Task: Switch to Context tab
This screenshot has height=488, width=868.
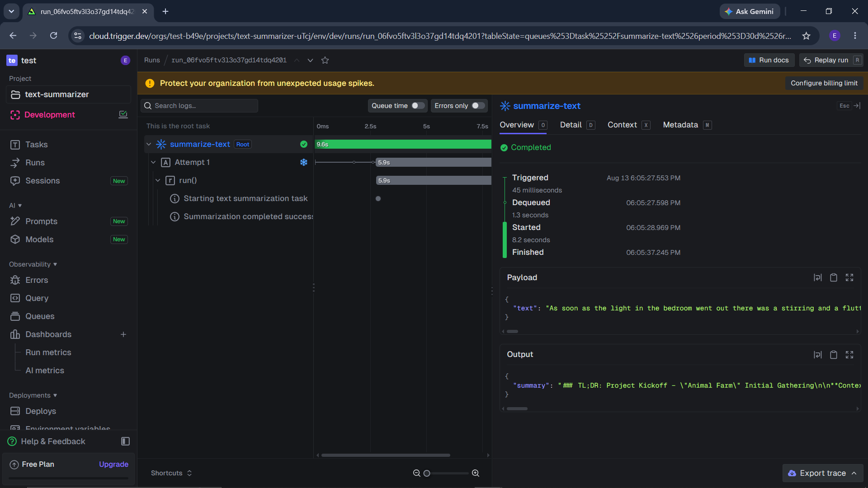Action: (x=629, y=125)
